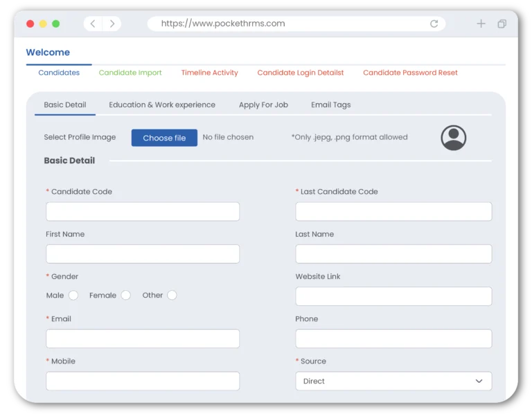
Task: Open the Candidate Password Reset link
Action: coord(410,73)
